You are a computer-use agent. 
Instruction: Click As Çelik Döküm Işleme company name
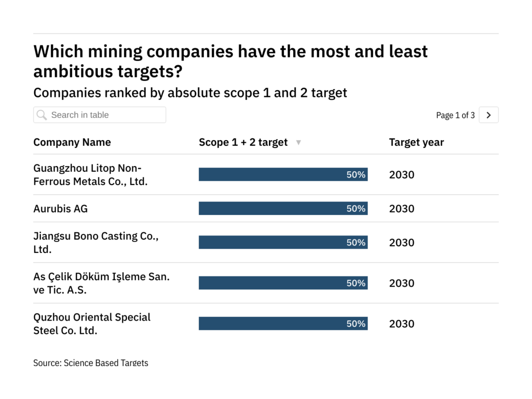(x=101, y=283)
